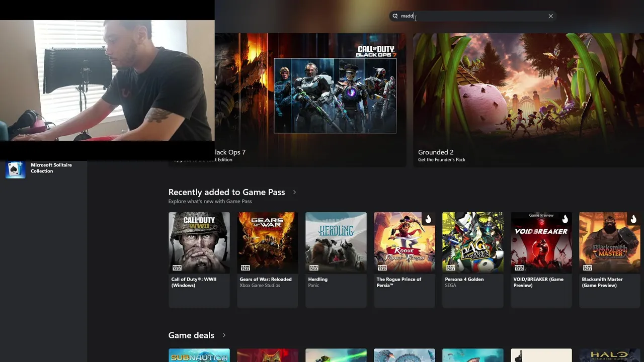
Task: Click Game Pass badge on Call of Duty WWII
Action: click(177, 268)
